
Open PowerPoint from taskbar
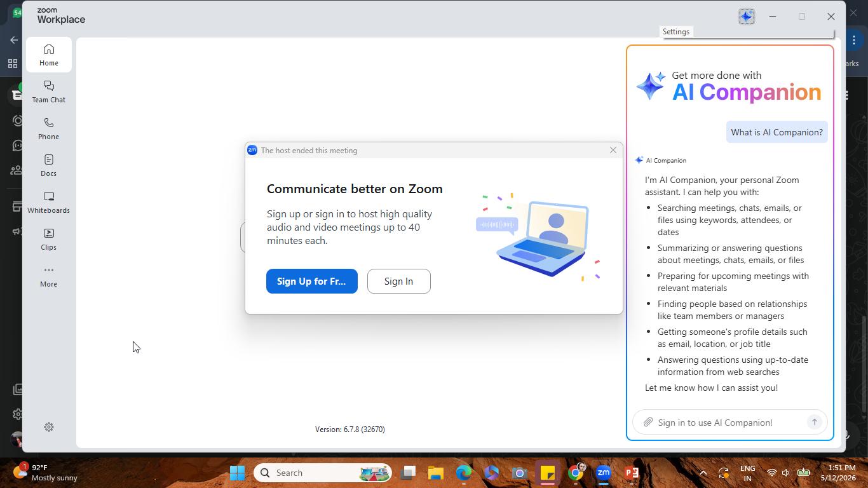pos(632,473)
